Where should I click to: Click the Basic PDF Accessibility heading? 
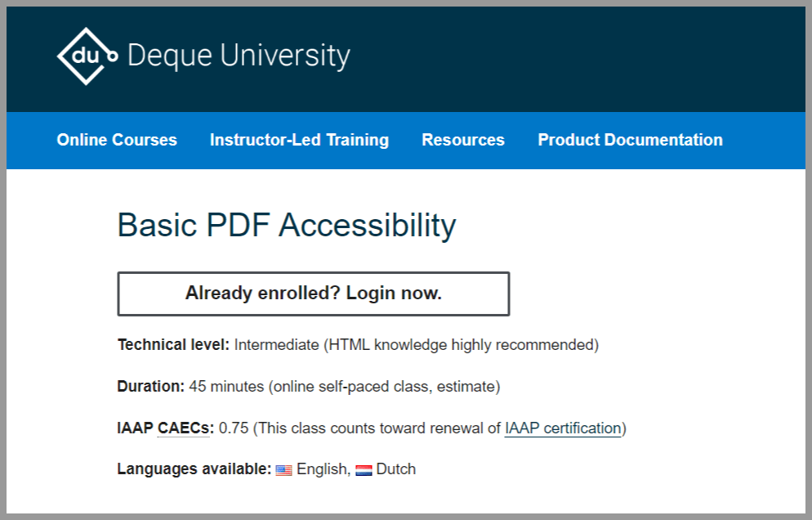pos(287,226)
